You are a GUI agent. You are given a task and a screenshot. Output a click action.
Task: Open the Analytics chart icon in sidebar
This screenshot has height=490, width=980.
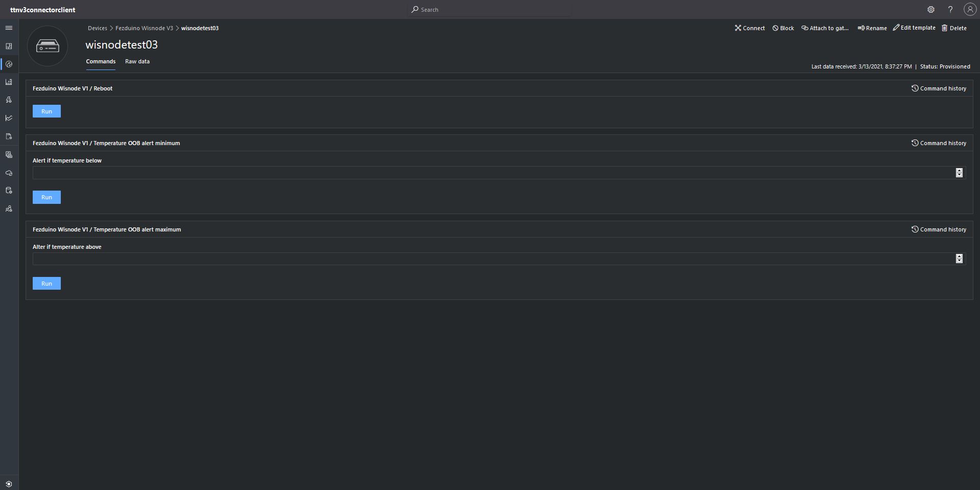coord(9,118)
